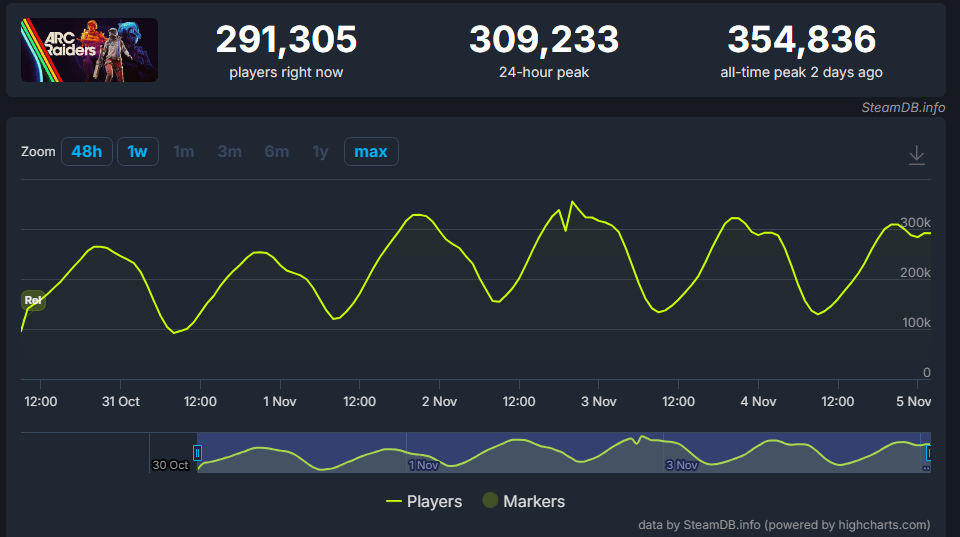
Task: Click the left navigator range handle
Action: [198, 453]
